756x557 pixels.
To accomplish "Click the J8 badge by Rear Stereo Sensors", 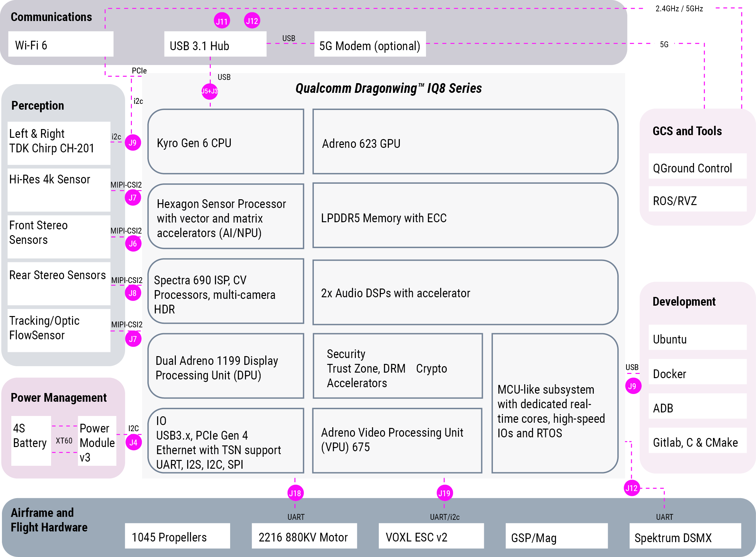I will (x=133, y=293).
